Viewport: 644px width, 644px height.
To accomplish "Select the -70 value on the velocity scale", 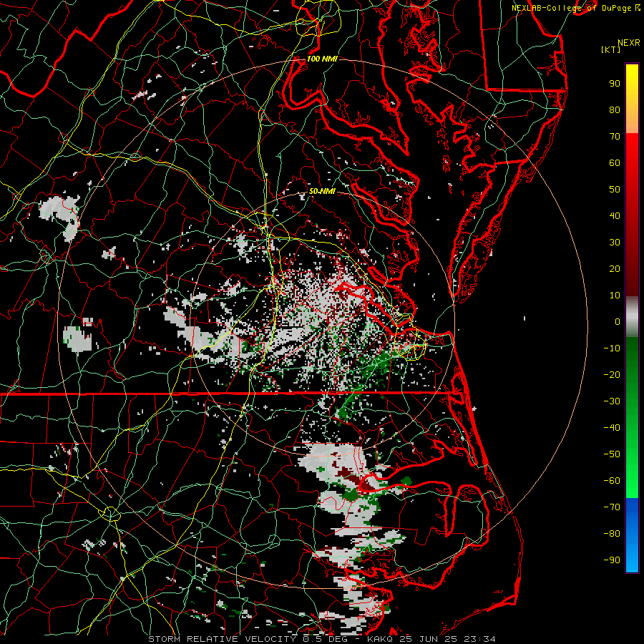I will pyautogui.click(x=612, y=507).
